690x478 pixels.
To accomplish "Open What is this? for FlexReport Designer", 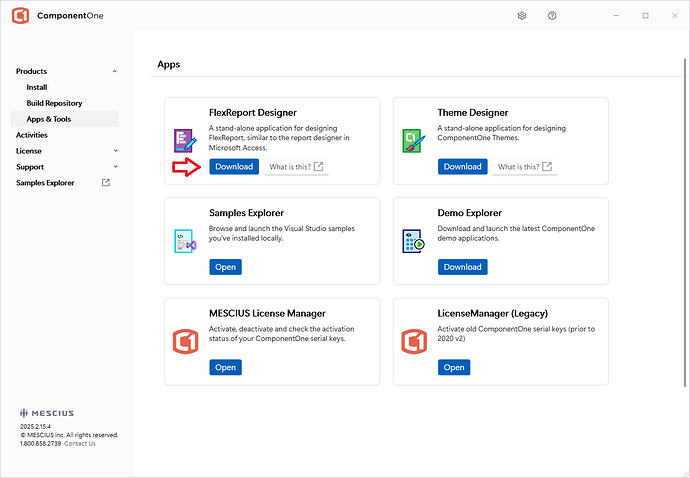I will point(296,167).
